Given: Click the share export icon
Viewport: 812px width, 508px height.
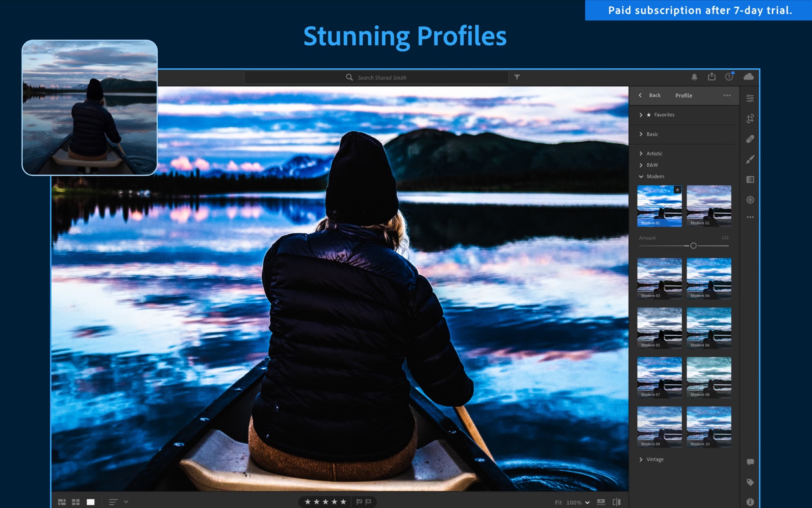Looking at the screenshot, I should (x=711, y=77).
